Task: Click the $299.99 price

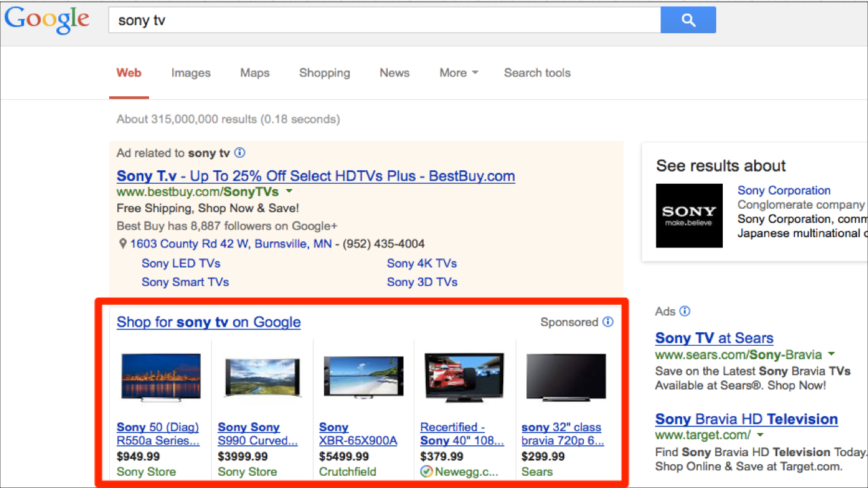Action: [543, 457]
